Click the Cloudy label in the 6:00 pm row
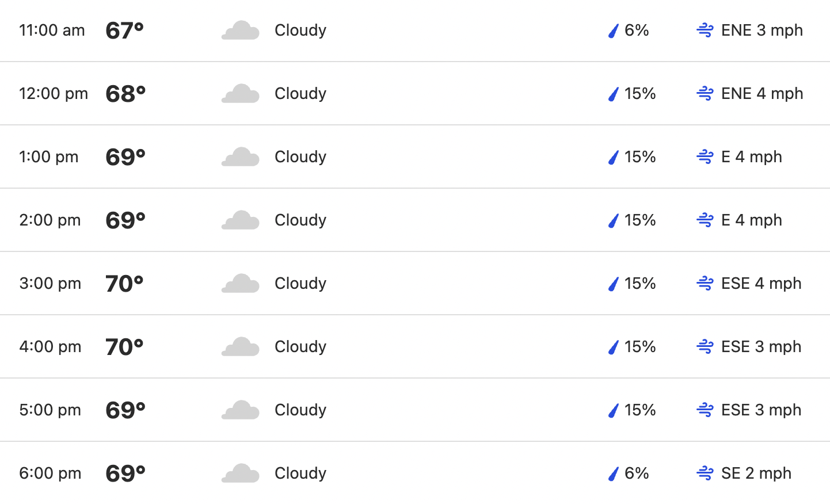 click(300, 474)
